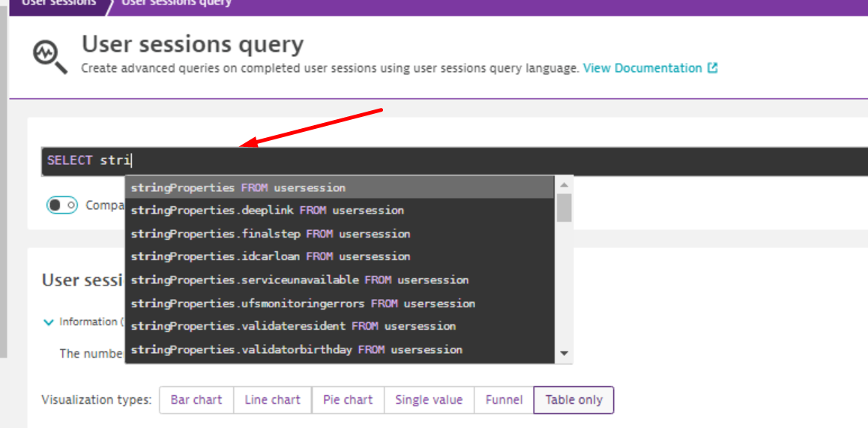Click into the SELECT query input field
Screen dimensions: 868x428
[450, 160]
